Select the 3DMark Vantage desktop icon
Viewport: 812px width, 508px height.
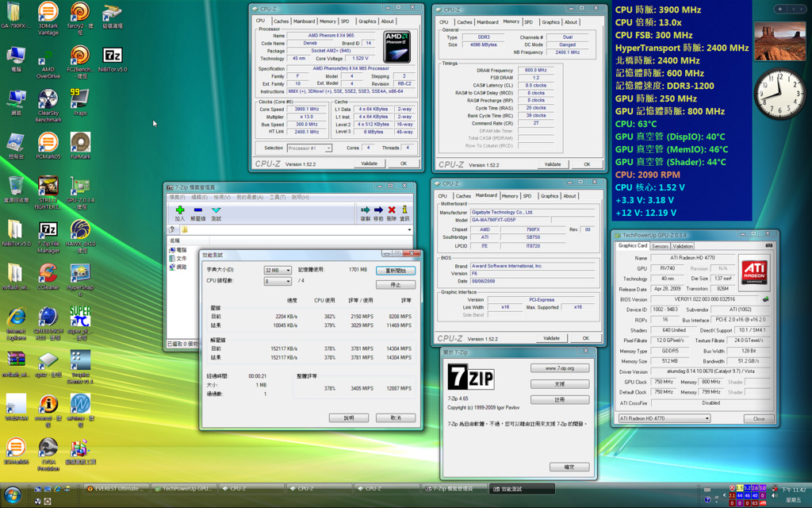click(48, 18)
